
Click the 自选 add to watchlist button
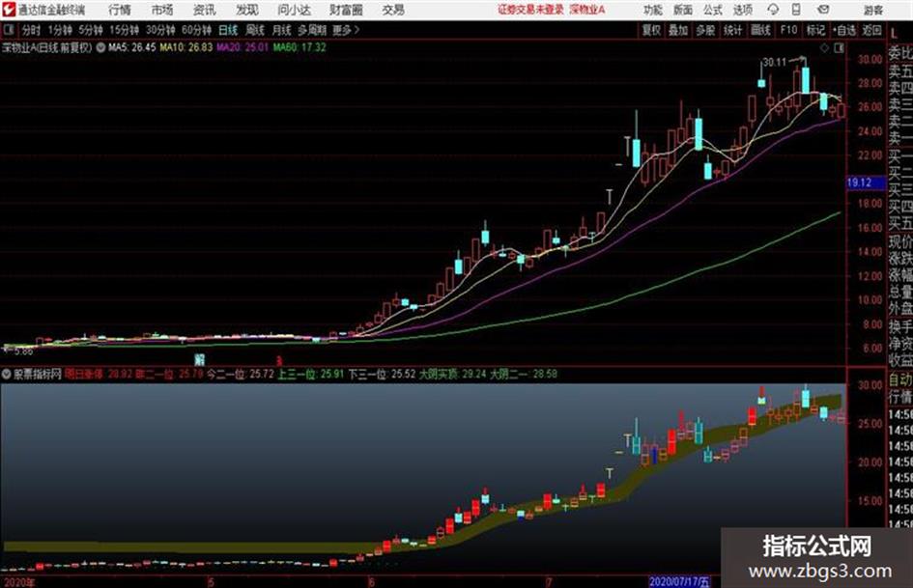pos(844,30)
